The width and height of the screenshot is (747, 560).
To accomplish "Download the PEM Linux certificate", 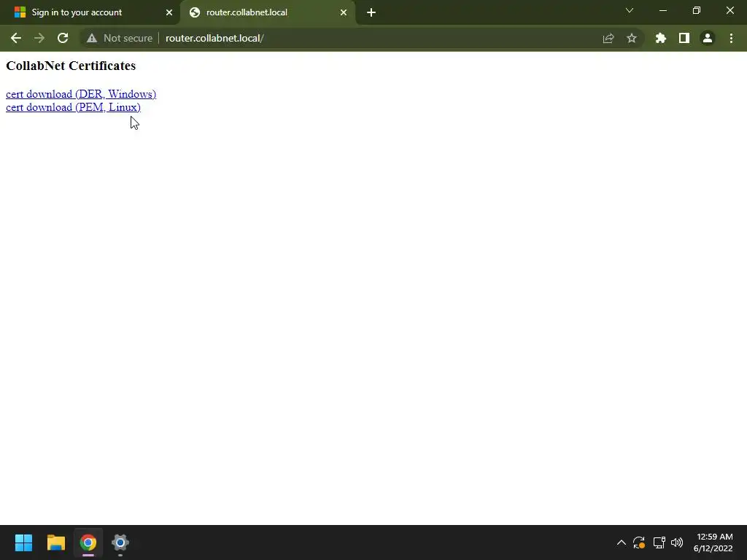I will (74, 107).
